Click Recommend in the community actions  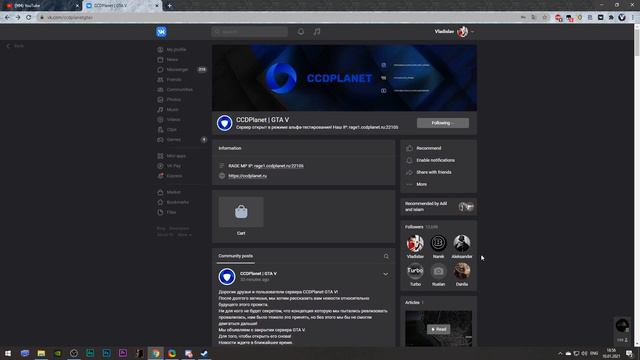tap(429, 148)
